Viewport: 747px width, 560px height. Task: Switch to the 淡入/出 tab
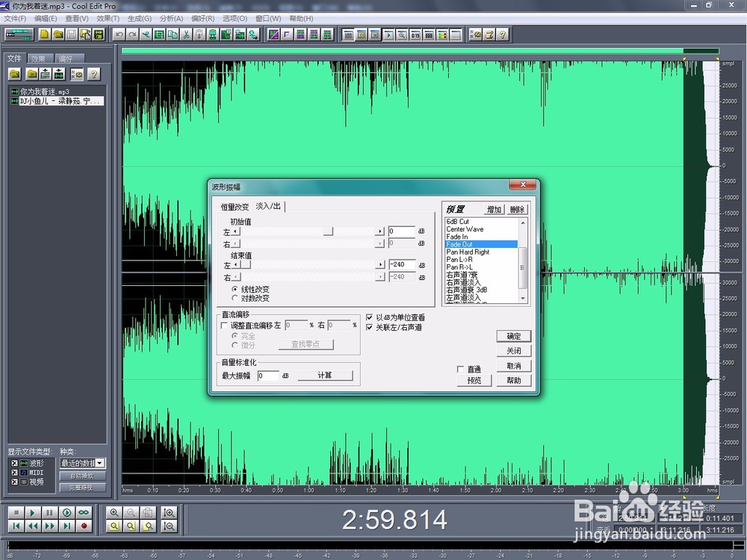click(268, 206)
